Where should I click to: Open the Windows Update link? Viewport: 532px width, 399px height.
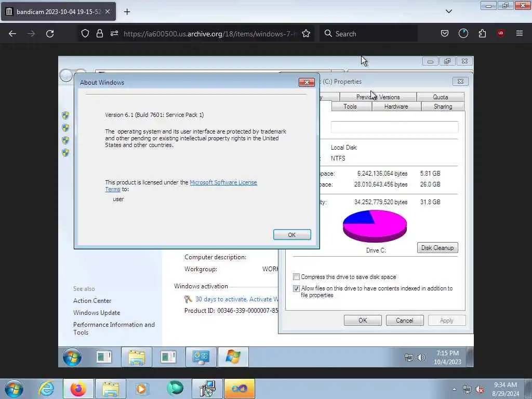pyautogui.click(x=97, y=312)
